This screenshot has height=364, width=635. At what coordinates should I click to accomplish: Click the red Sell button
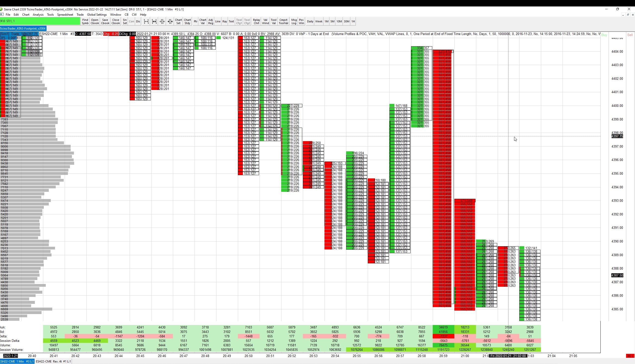pos(630,35)
